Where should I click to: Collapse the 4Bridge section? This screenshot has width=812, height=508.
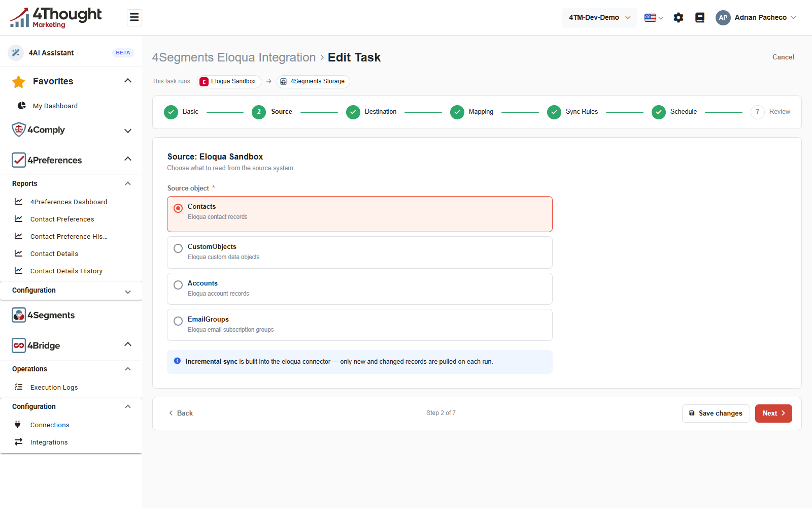coord(128,344)
